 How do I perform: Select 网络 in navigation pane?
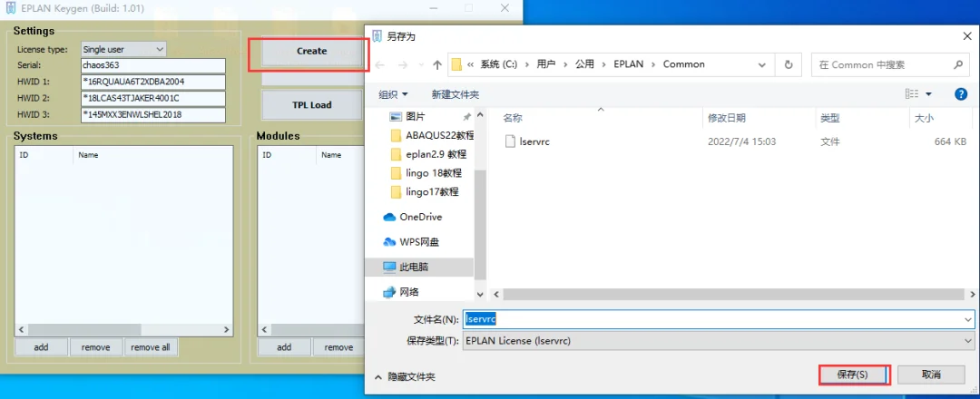[408, 292]
